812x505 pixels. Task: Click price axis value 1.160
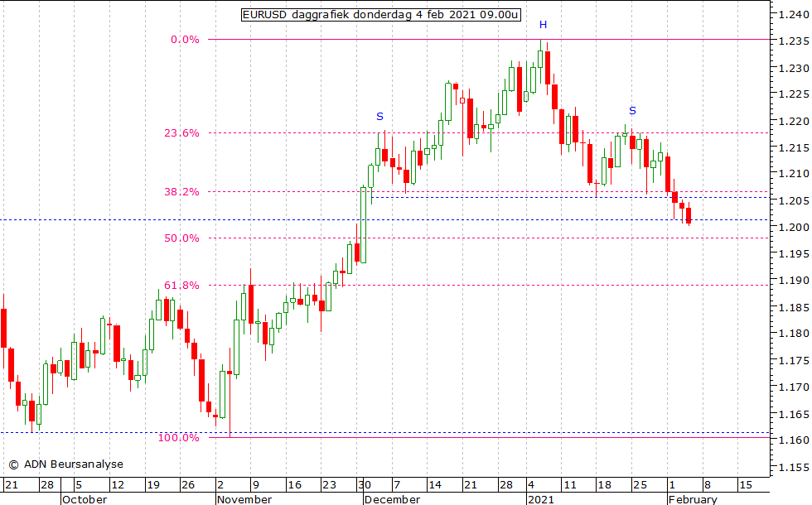point(795,440)
